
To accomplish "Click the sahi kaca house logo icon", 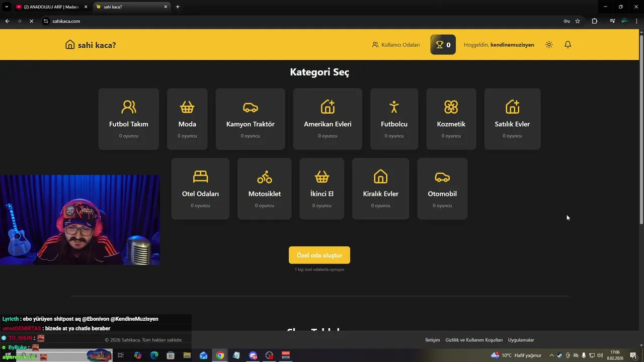I will [x=70, y=45].
